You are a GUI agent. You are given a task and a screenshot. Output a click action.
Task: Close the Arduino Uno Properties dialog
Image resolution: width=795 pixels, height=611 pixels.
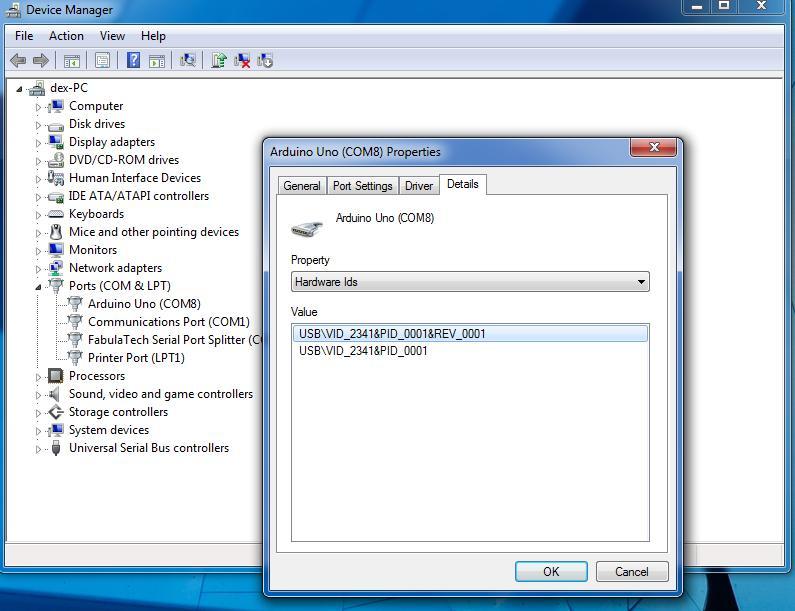[654, 147]
